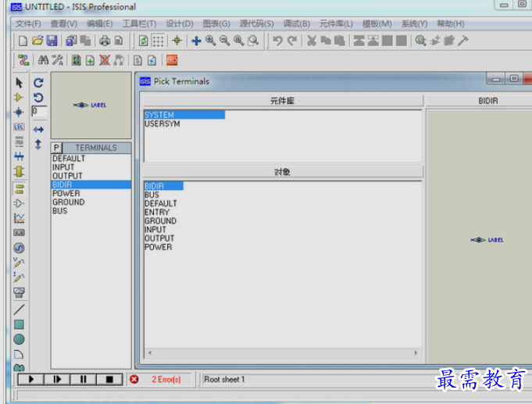Open the 文件(F) menu

28,24
